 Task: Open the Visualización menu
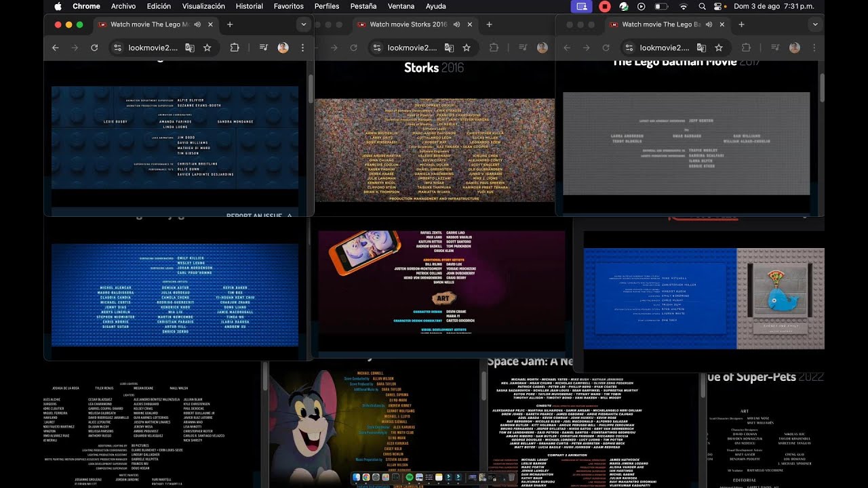coord(203,6)
